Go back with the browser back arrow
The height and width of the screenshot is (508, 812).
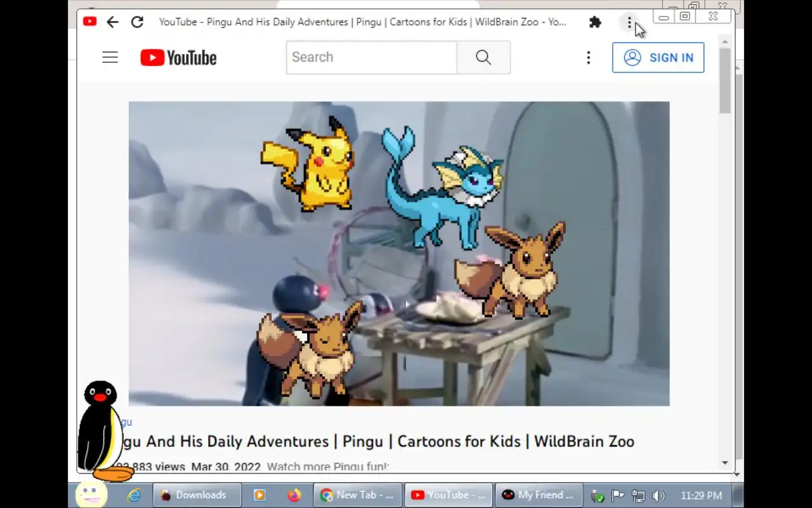click(112, 22)
